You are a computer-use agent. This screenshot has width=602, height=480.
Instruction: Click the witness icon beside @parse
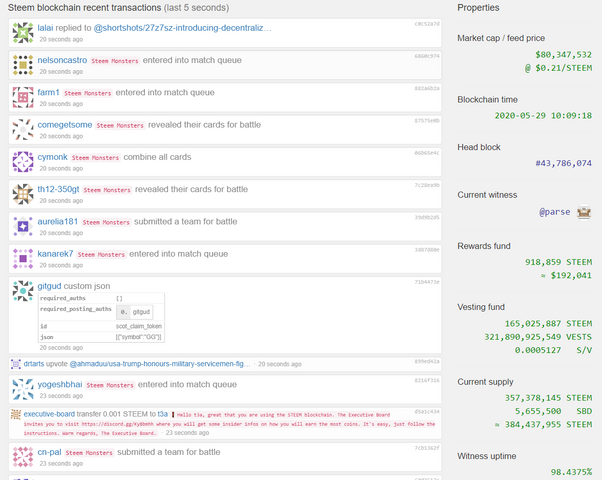pos(583,212)
